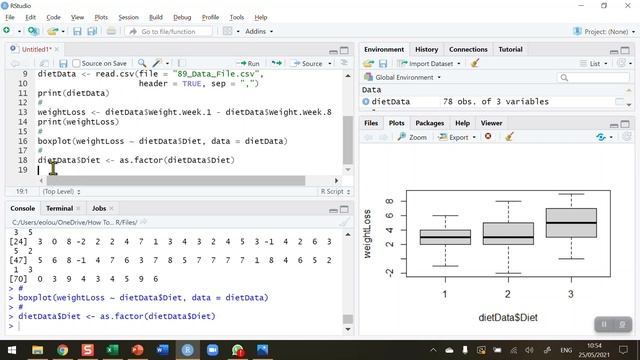Click the editor's Save script icon

[x=63, y=63]
